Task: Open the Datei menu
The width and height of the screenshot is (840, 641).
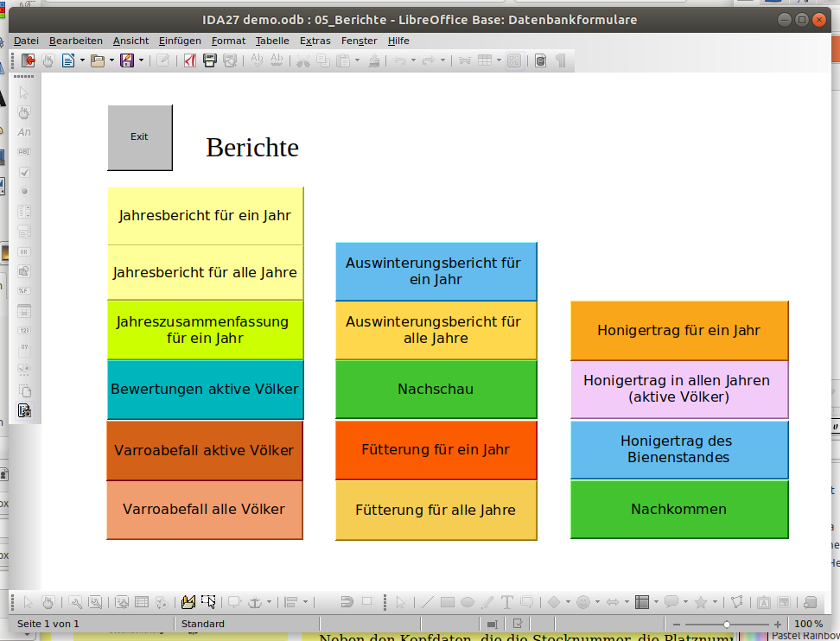Action: (x=26, y=41)
